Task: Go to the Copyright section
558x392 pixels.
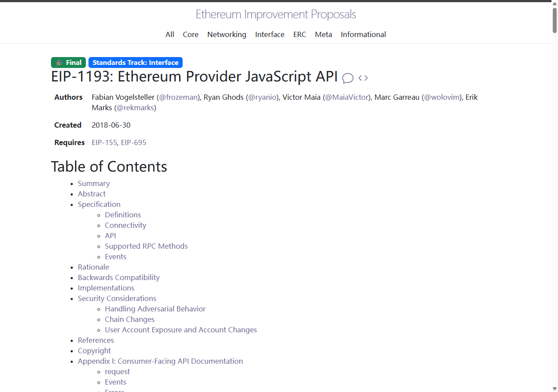Action: [95, 351]
